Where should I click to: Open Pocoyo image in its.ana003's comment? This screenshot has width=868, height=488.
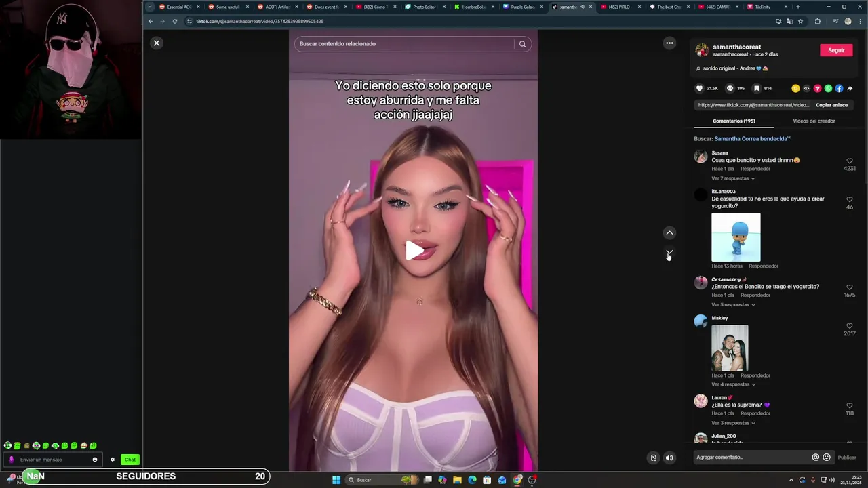click(x=736, y=237)
